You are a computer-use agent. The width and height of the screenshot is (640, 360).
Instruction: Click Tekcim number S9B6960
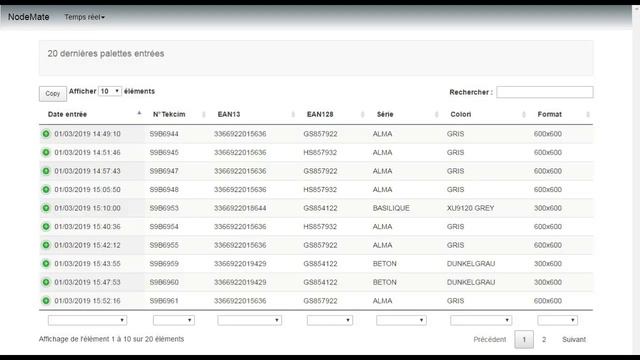coord(164,282)
